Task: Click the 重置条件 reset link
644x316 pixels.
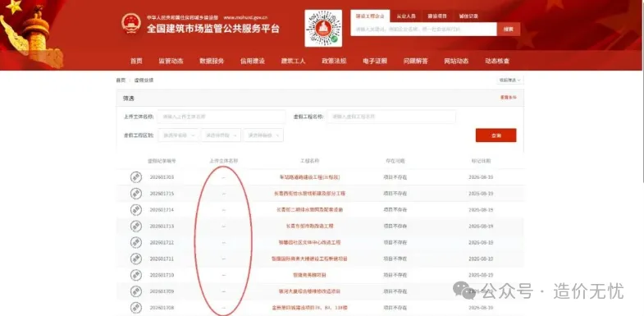Action: point(508,98)
